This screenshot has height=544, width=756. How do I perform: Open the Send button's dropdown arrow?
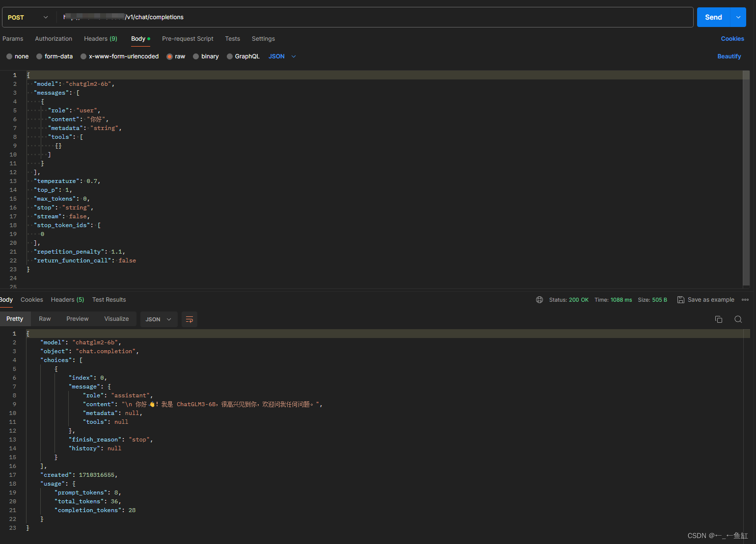click(737, 17)
